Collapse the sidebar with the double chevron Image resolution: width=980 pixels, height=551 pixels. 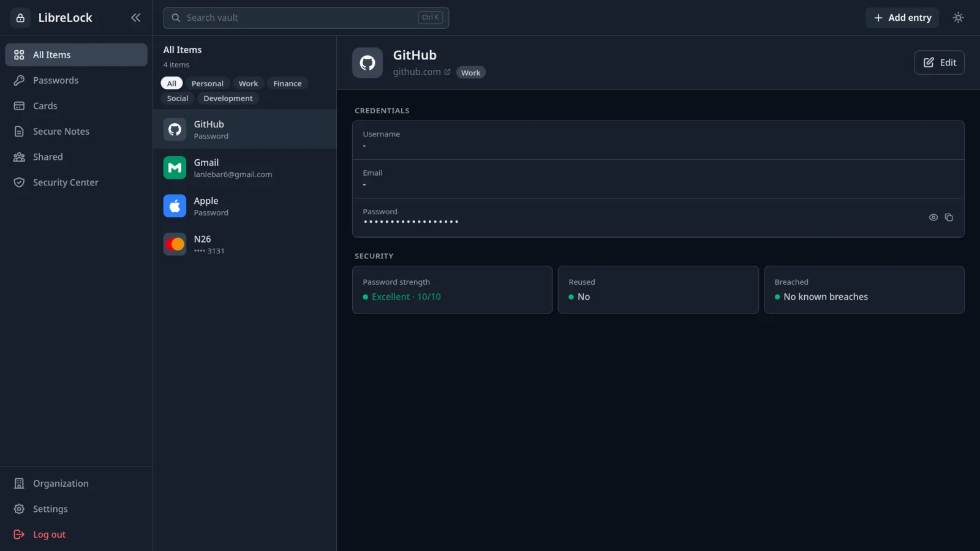click(x=135, y=18)
